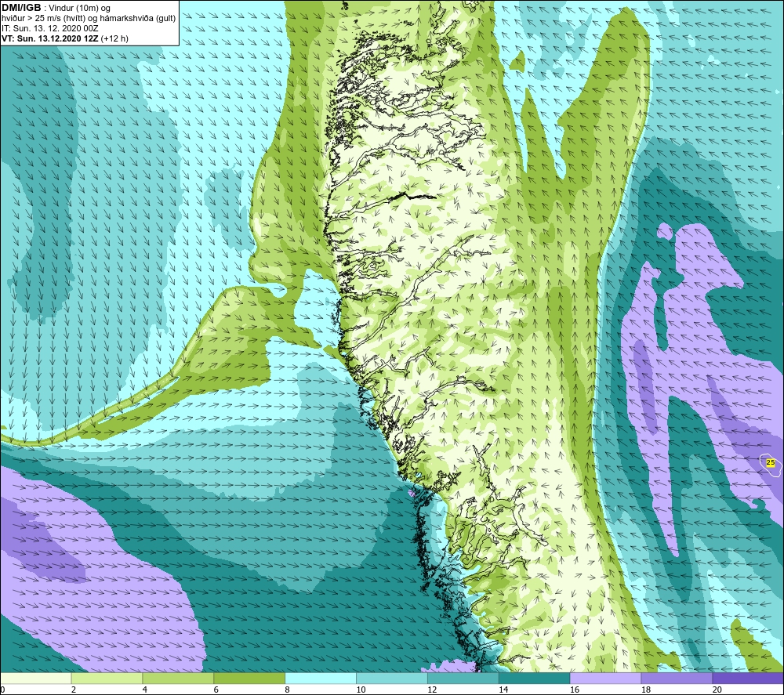Image resolution: width=784 pixels, height=695 pixels.
Task: Click the legend scale number 8
Action: [288, 690]
